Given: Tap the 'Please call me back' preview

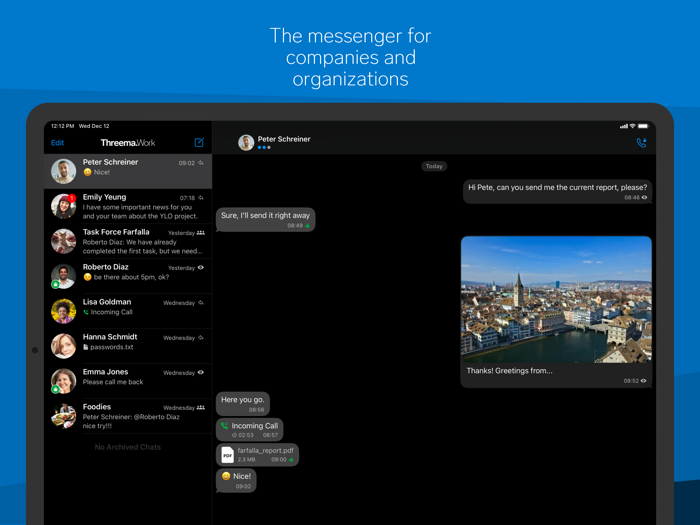Looking at the screenshot, I should click(x=113, y=382).
